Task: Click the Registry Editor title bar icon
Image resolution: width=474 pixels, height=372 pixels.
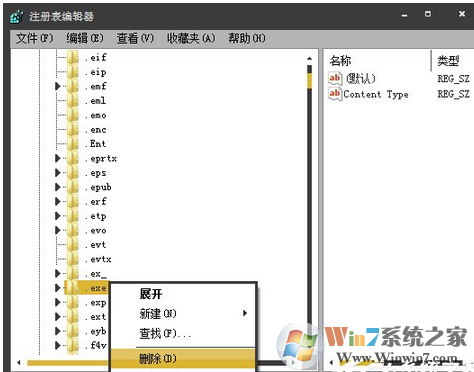Action: tap(17, 16)
